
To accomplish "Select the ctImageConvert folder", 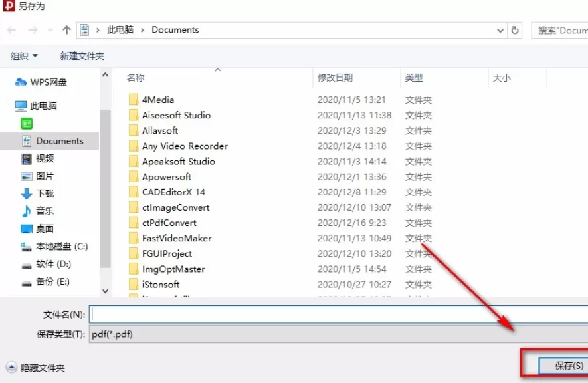I will pos(175,207).
